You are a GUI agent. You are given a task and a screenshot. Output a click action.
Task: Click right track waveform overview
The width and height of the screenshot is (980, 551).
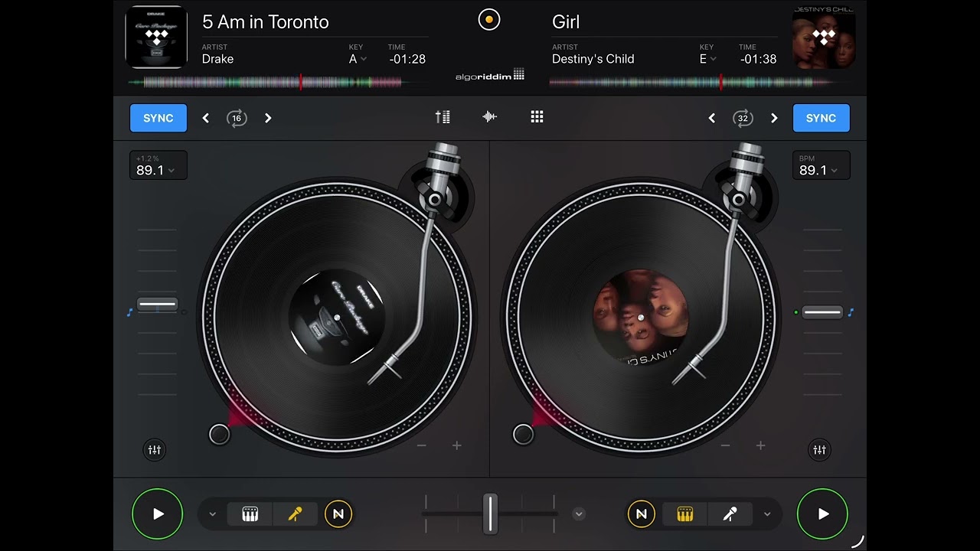click(x=701, y=82)
